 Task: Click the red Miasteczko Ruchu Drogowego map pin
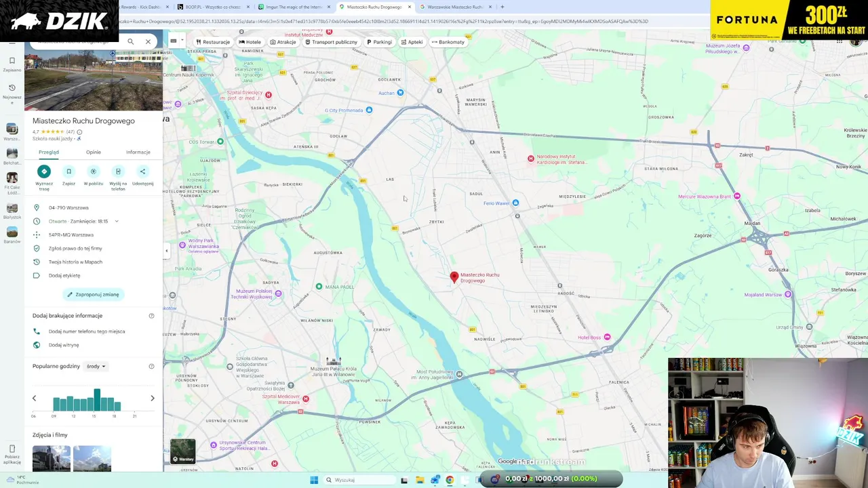pos(454,277)
